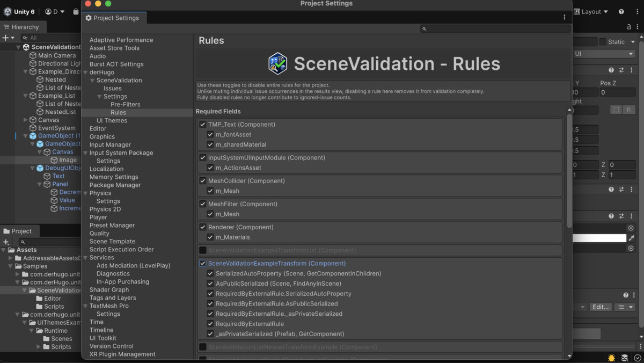Toggle InputSystemUIInputModule (Component) checkbox
The image size is (644, 363).
tap(203, 157)
